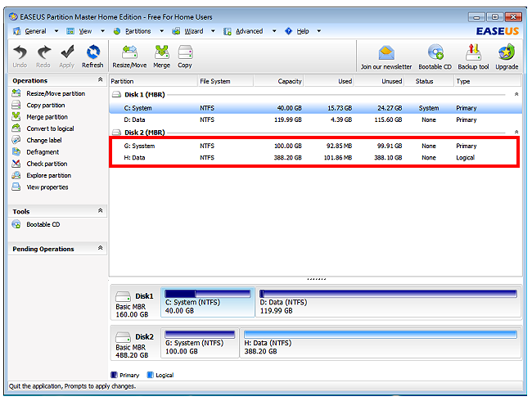Sort by the Type column header
This screenshot has width=532, height=401.
[x=487, y=81]
